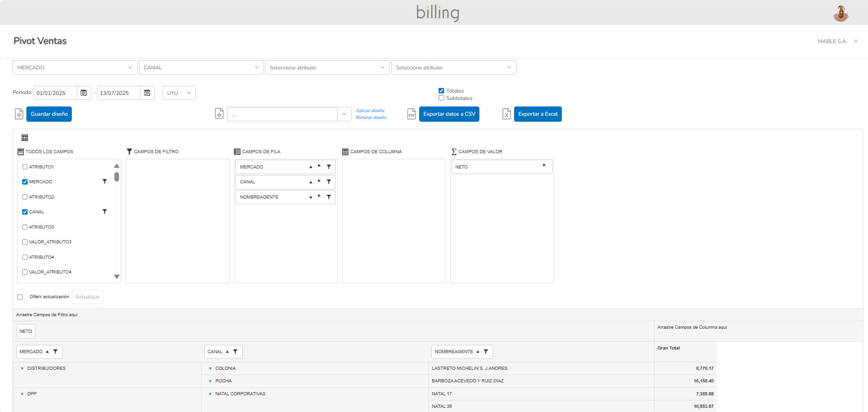This screenshot has height=412, width=868.
Task: Click the CSV file icon
Action: pos(411,114)
